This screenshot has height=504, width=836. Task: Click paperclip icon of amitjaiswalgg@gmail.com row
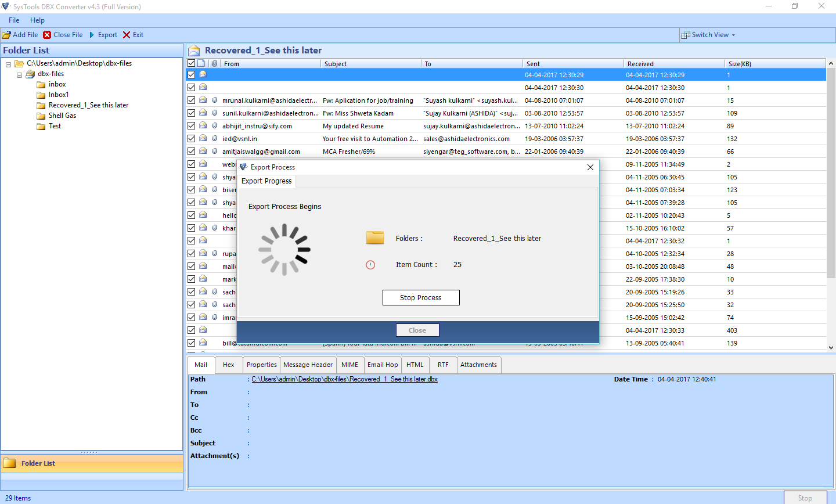pyautogui.click(x=214, y=151)
